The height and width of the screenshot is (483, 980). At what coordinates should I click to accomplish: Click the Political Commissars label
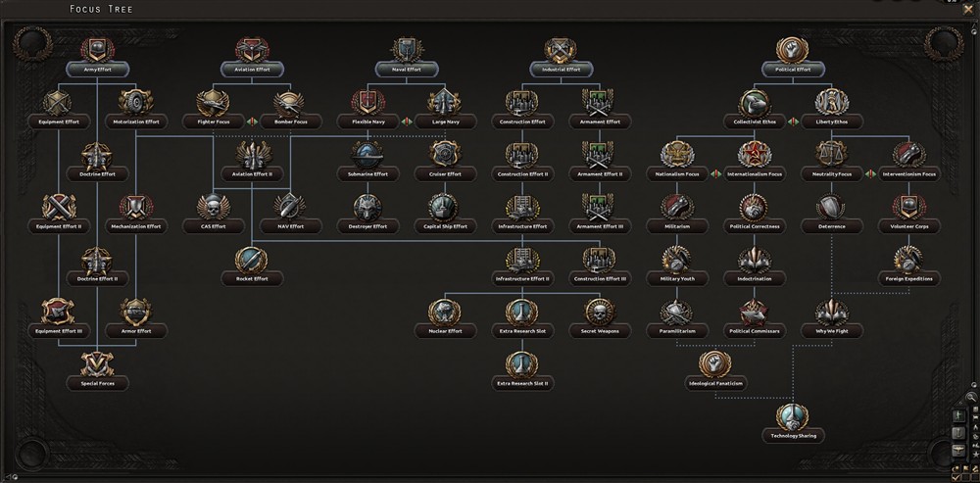(x=755, y=331)
